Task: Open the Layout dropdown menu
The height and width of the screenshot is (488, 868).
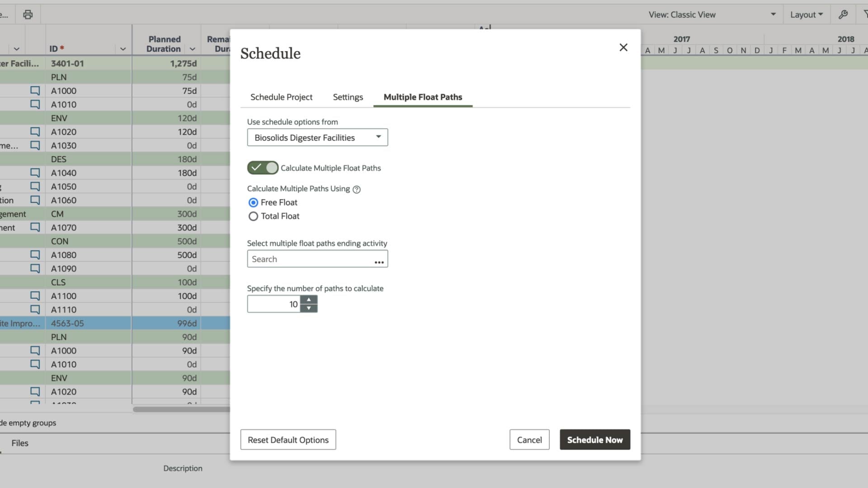Action: tap(806, 14)
